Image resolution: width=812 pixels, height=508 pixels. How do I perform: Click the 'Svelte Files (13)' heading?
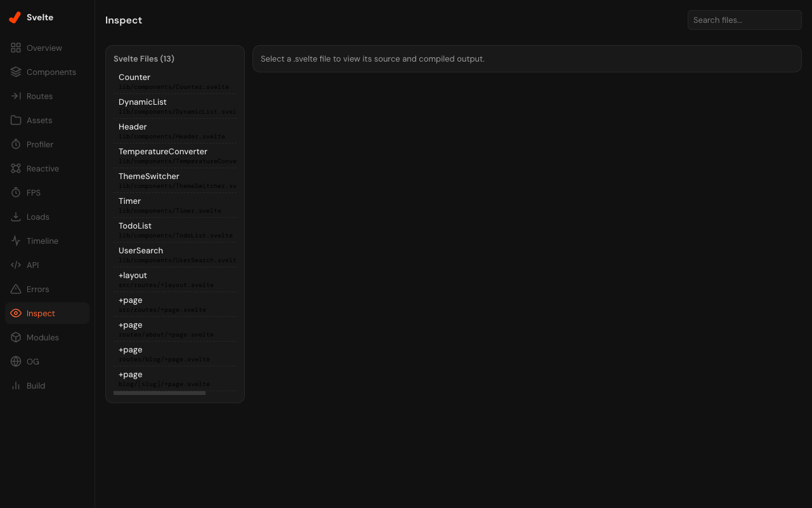pyautogui.click(x=144, y=59)
